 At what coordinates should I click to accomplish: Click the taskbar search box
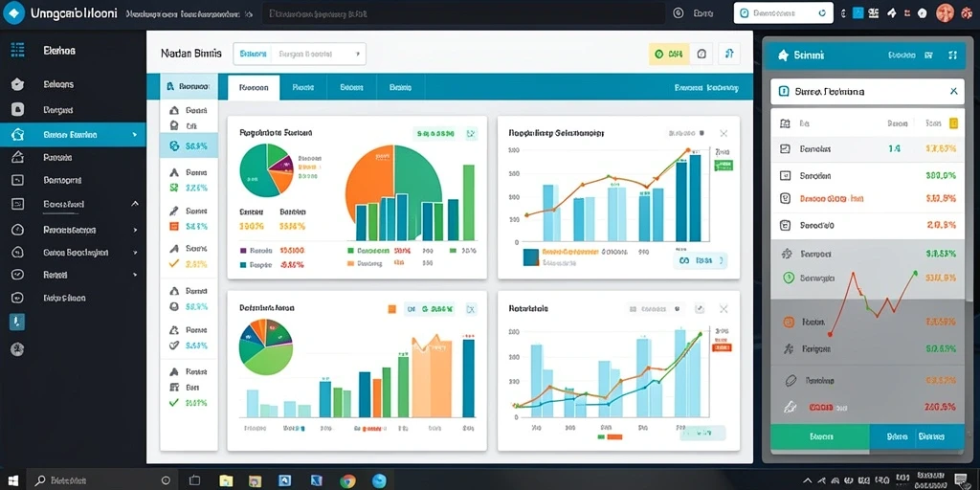click(x=103, y=480)
